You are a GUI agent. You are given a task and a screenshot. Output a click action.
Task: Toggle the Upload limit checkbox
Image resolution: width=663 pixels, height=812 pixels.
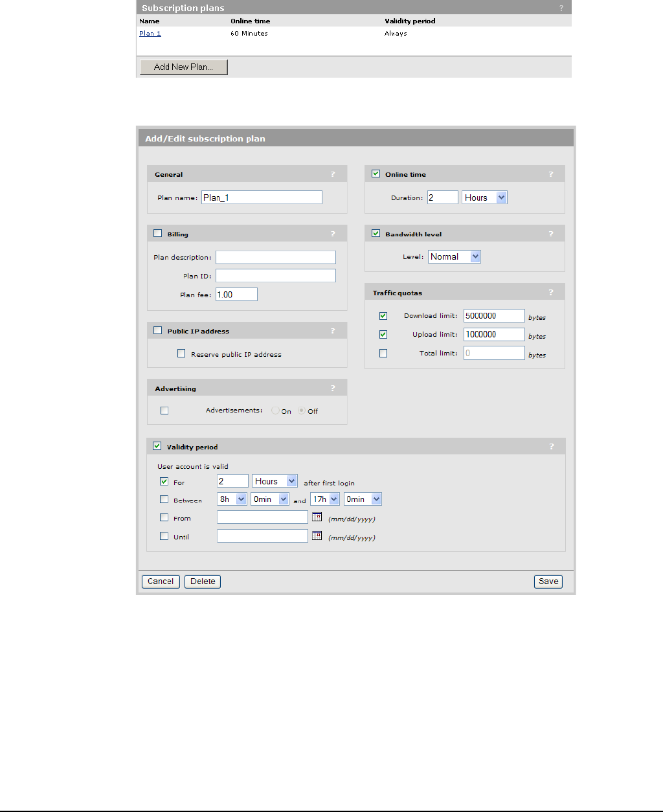(383, 335)
